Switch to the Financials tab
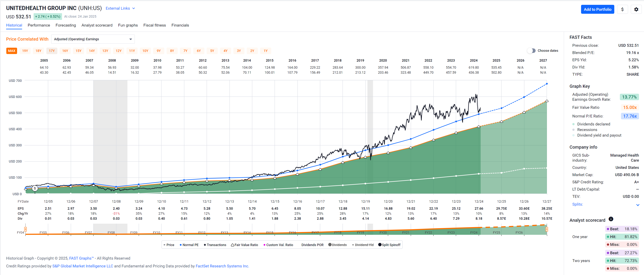Image resolution: width=644 pixels, height=275 pixels. (180, 25)
